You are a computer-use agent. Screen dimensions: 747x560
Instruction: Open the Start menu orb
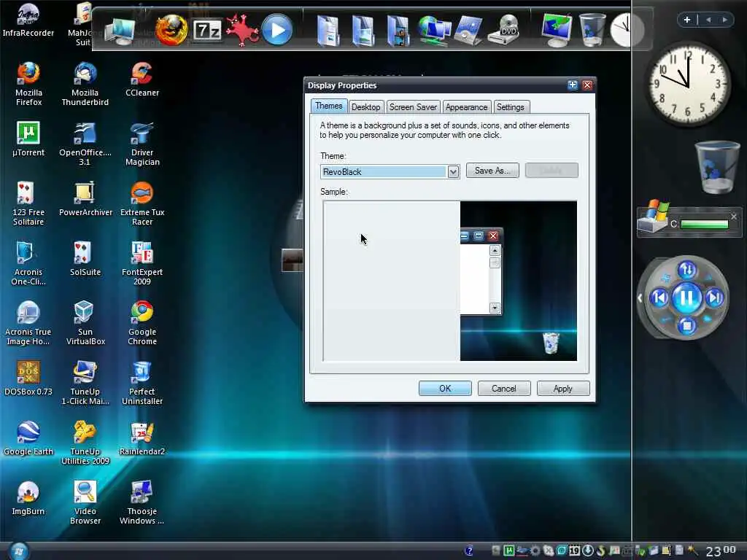click(19, 551)
